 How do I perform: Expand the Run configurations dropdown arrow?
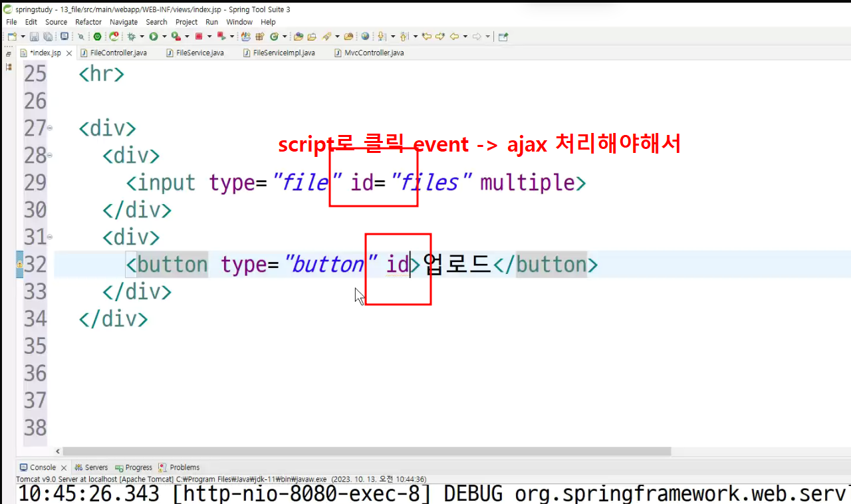[164, 37]
